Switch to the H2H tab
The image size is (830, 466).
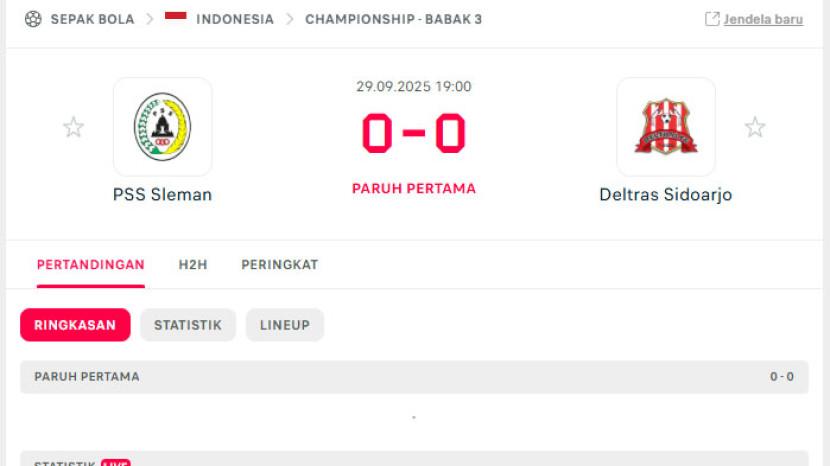tap(193, 265)
